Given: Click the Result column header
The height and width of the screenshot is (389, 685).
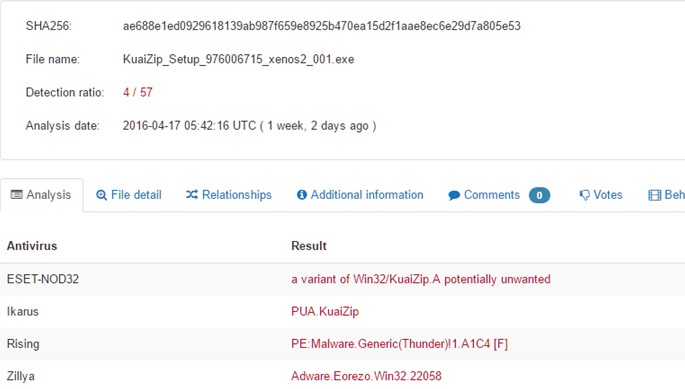Looking at the screenshot, I should pos(309,246).
